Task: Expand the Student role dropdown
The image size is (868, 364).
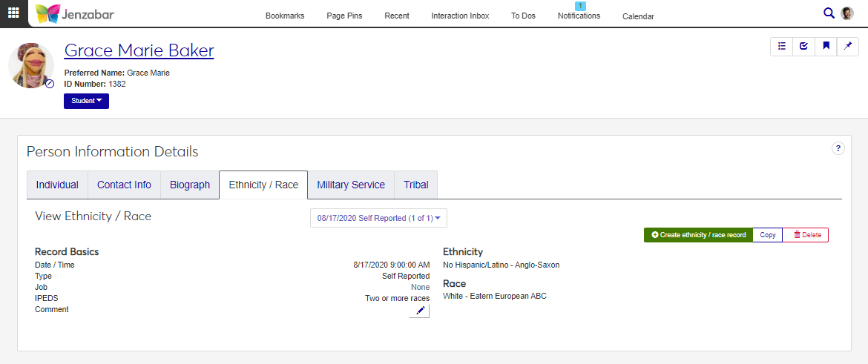Action: point(86,101)
